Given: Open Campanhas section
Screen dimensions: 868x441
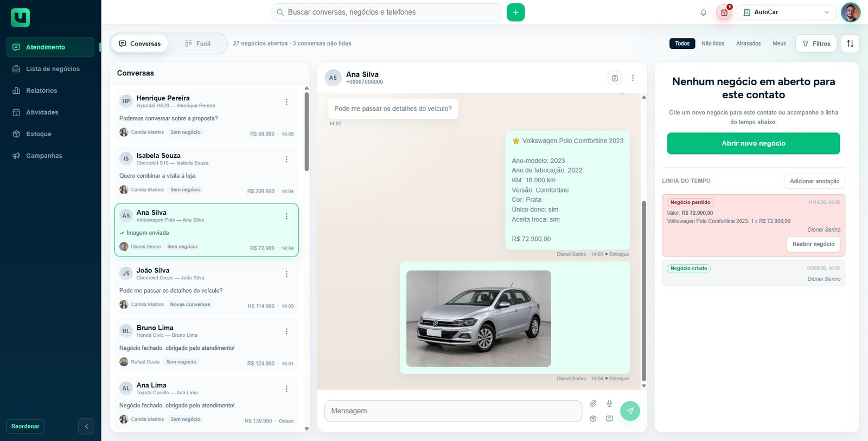Looking at the screenshot, I should point(50,156).
